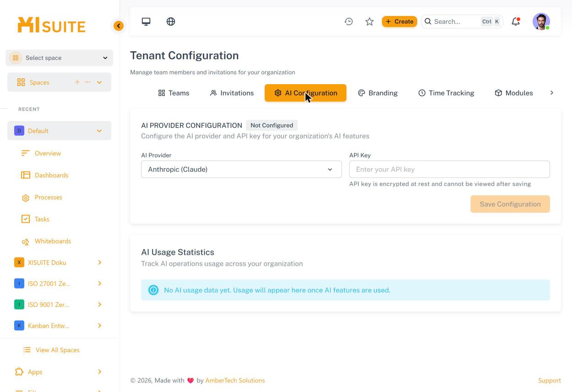Collapse the Spaces section chevron
Viewport: 572px width, 392px height.
click(99, 82)
